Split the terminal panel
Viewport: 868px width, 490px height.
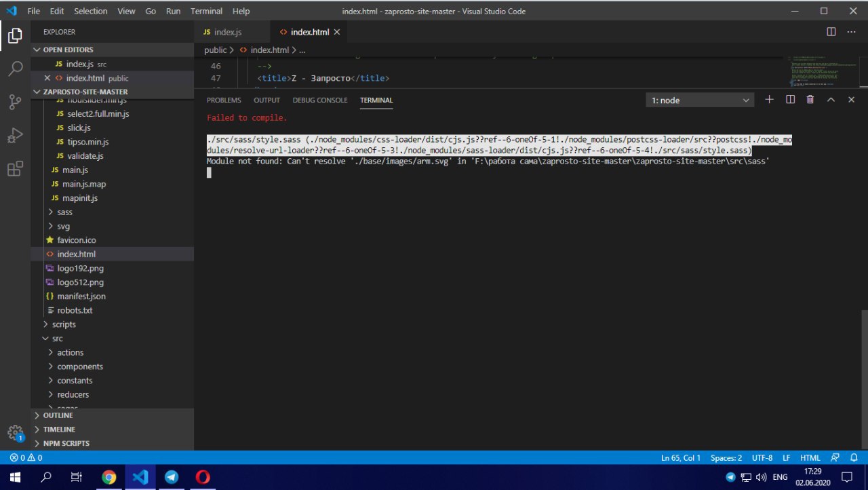pyautogui.click(x=790, y=100)
